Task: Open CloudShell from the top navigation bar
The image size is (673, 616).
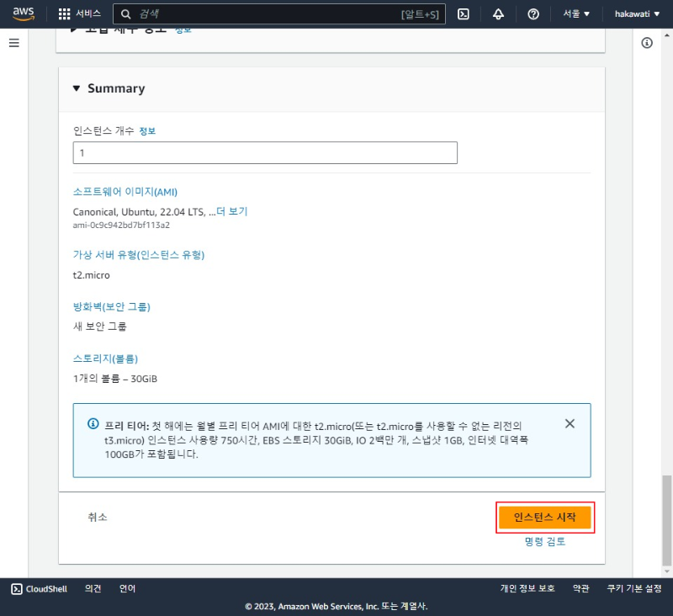Action: (x=464, y=13)
